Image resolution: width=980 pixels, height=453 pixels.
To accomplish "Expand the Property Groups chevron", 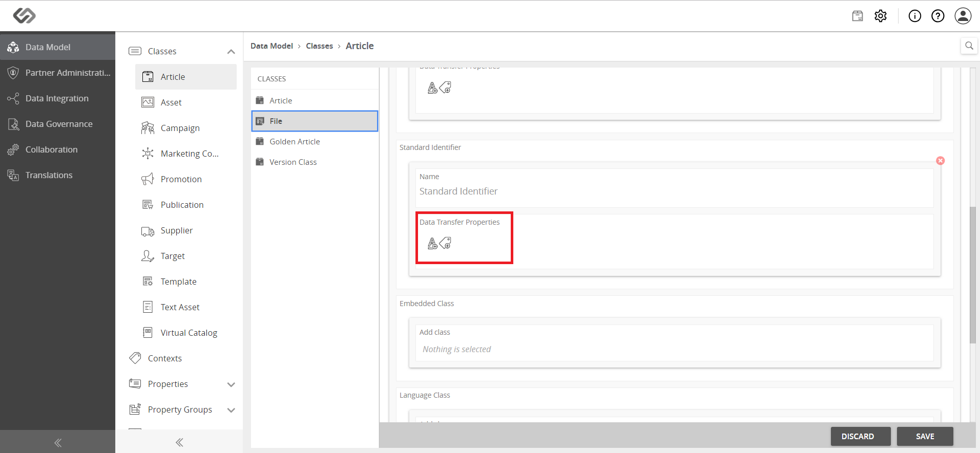I will tap(231, 410).
